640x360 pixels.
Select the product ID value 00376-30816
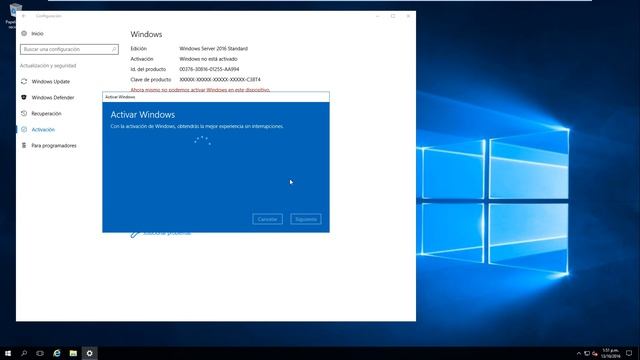(x=209, y=69)
